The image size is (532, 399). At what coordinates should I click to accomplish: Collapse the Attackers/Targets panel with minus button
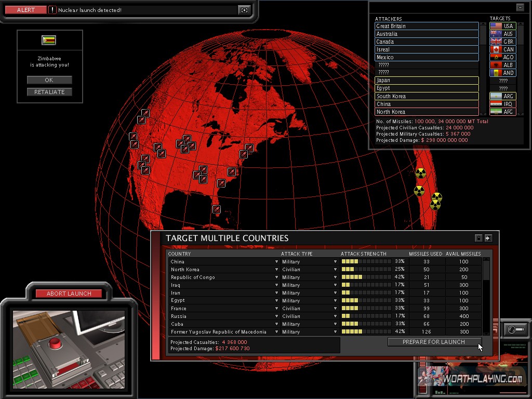(520, 7)
